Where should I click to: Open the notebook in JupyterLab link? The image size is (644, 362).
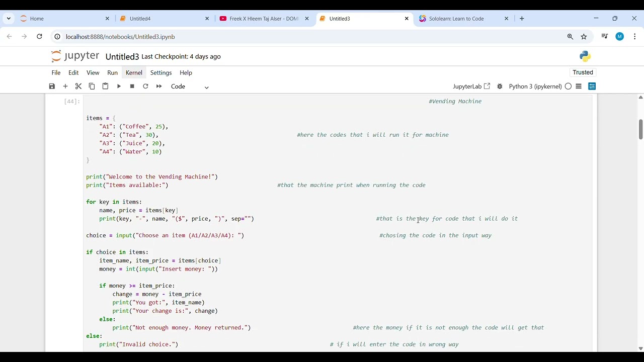click(471, 86)
